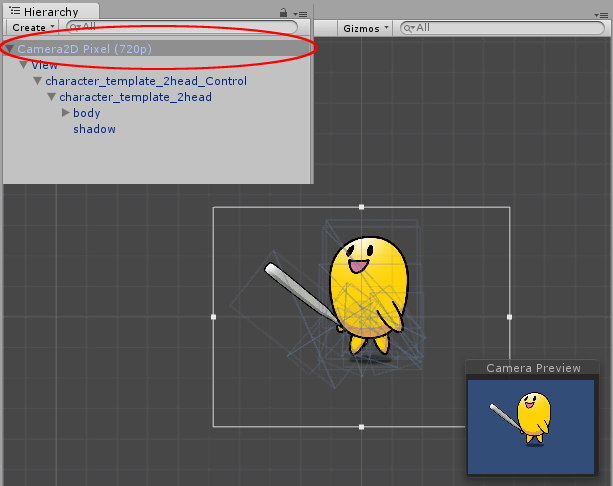Open the Hierarchy panel options menu icon
613x486 pixels.
coord(300,14)
